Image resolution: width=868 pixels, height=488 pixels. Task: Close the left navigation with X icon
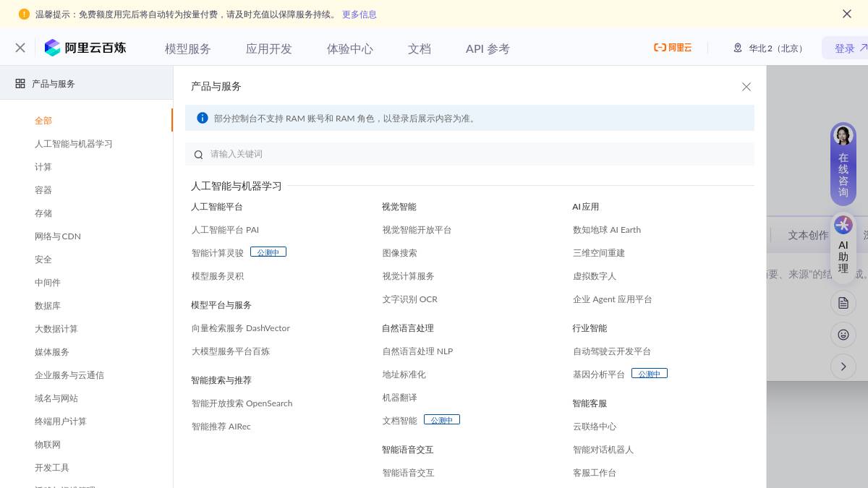20,48
